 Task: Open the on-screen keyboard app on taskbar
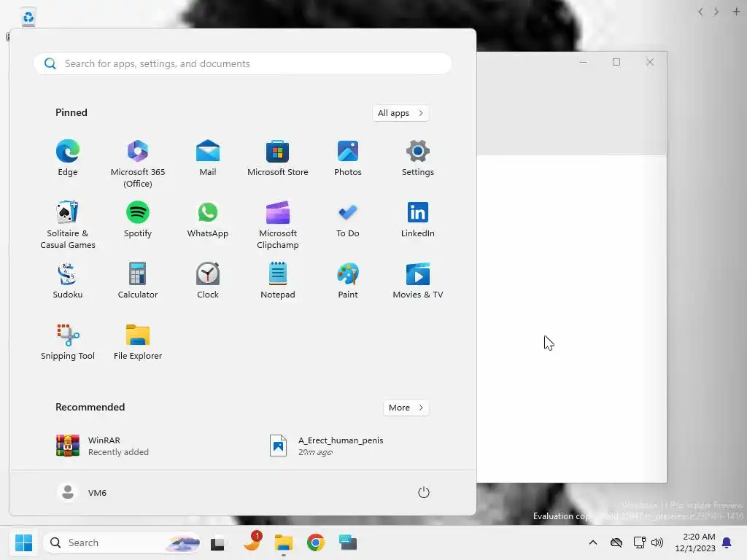click(x=348, y=542)
